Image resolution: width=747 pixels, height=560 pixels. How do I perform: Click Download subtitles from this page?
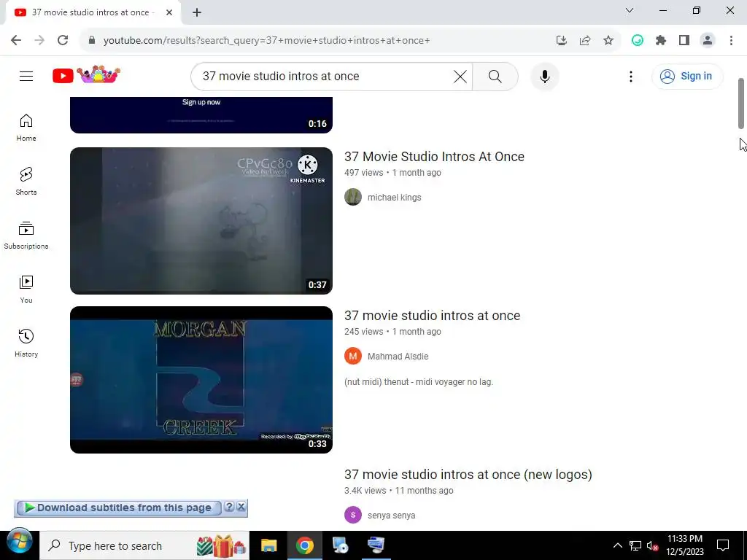[118, 507]
